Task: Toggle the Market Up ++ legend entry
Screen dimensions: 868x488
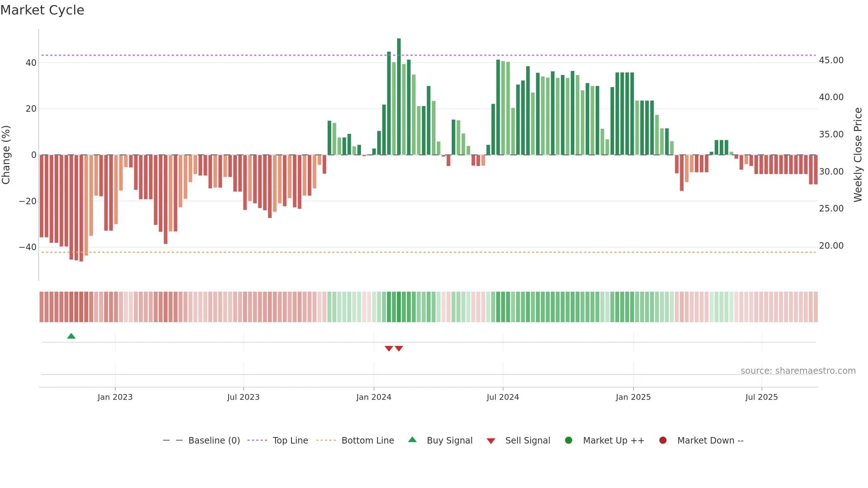Action: (x=605, y=440)
